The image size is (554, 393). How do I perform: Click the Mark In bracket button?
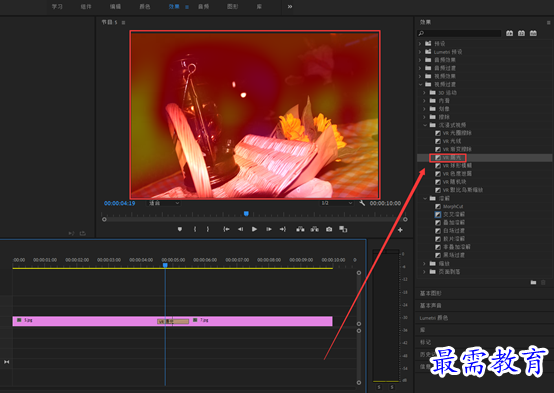tap(195, 229)
